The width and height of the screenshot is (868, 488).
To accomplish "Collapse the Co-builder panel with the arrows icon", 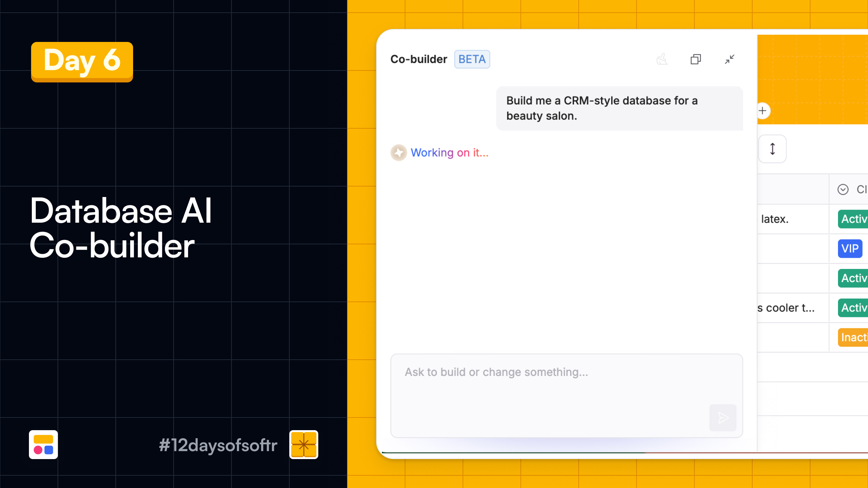I will point(729,59).
